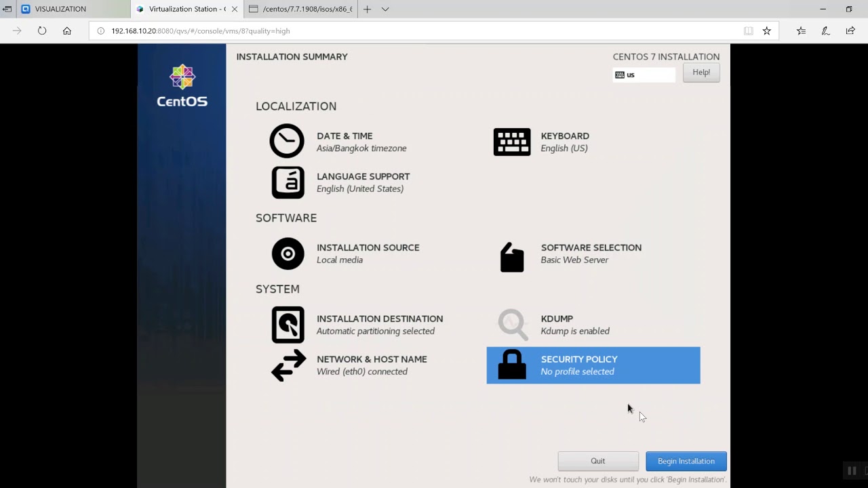Click the browser window restore button
This screenshot has height=488, width=868.
(848, 9)
